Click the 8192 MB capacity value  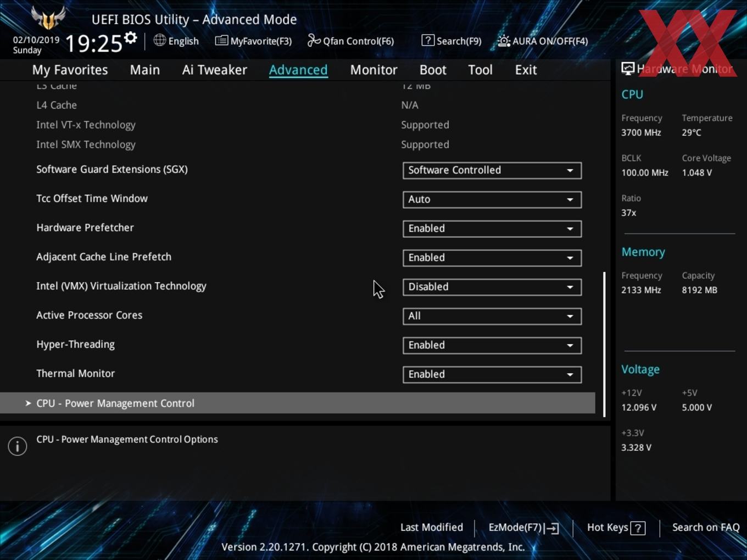click(x=699, y=290)
